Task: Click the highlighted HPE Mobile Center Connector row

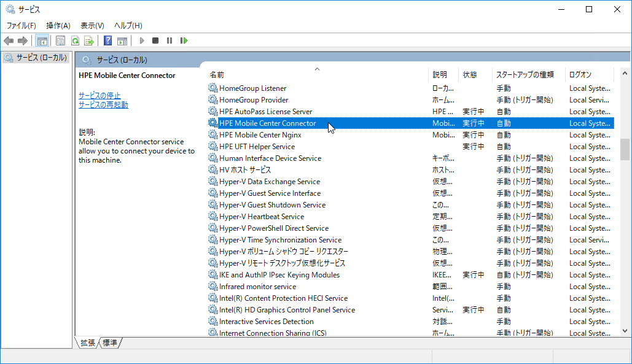Action: tap(411, 123)
